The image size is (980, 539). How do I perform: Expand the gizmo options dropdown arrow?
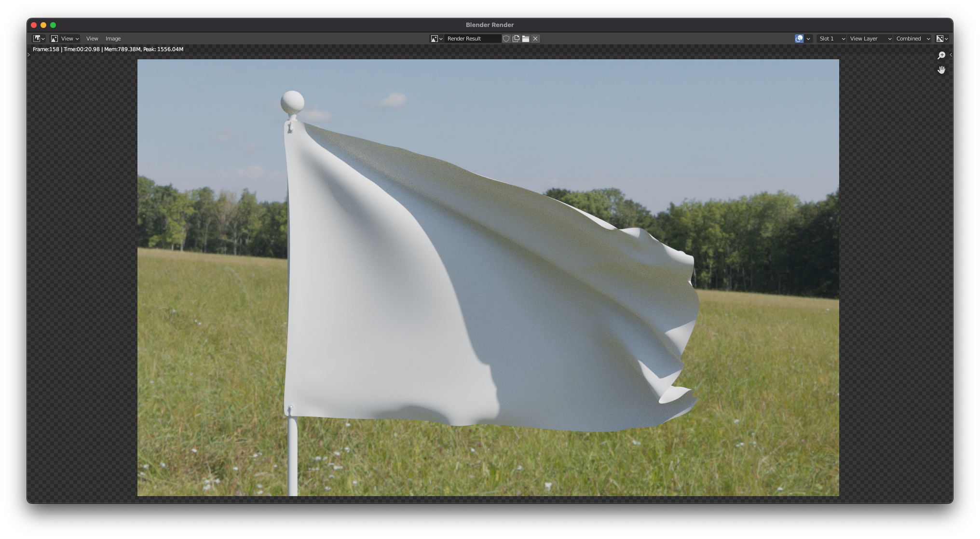coord(808,39)
